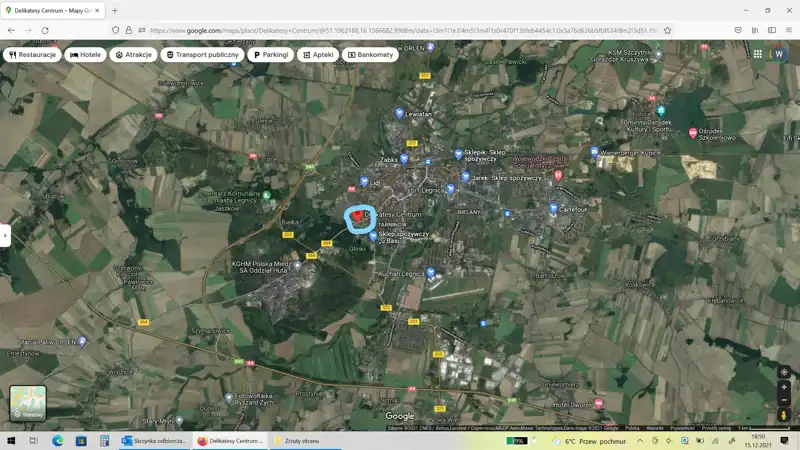Viewport: 800px width, 450px height.
Task: Open the Firefox library icon
Action: pyautogui.click(x=755, y=30)
